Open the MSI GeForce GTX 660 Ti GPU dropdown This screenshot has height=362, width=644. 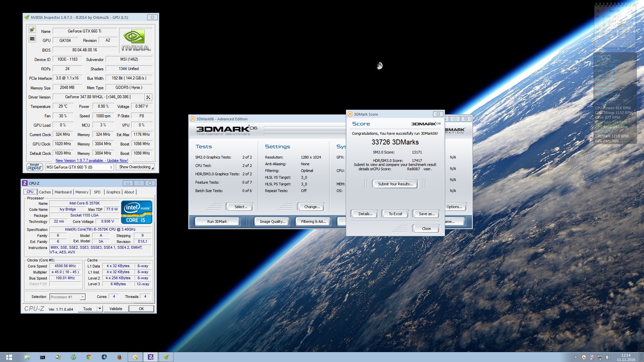(79, 167)
